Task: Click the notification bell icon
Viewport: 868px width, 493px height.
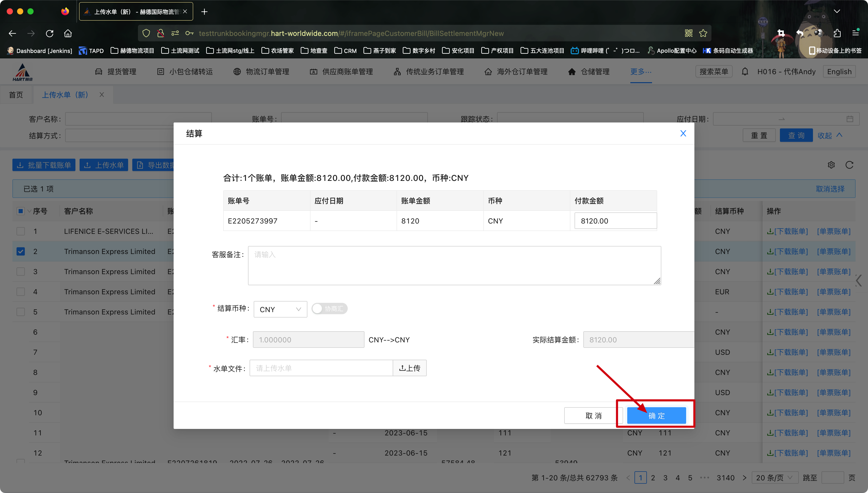Action: point(745,72)
